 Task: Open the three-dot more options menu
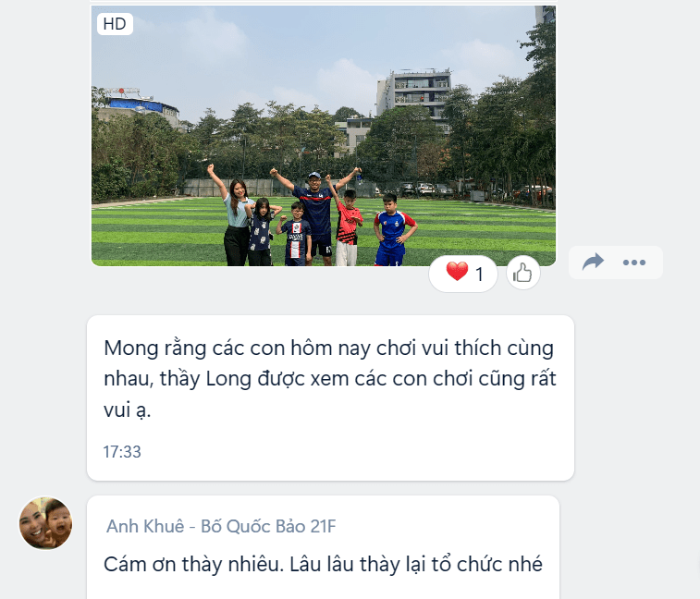[x=634, y=263]
